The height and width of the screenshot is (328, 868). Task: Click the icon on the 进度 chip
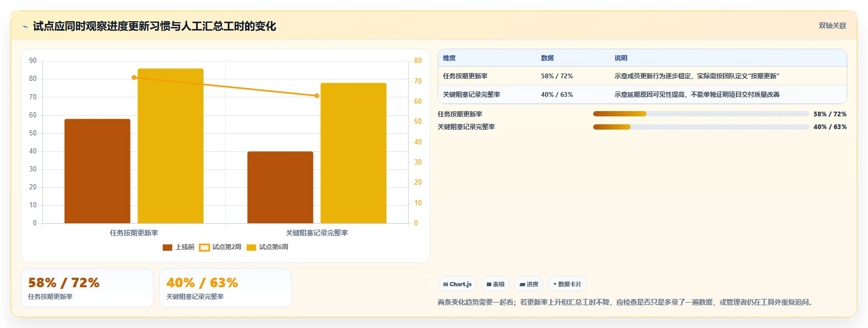point(522,285)
